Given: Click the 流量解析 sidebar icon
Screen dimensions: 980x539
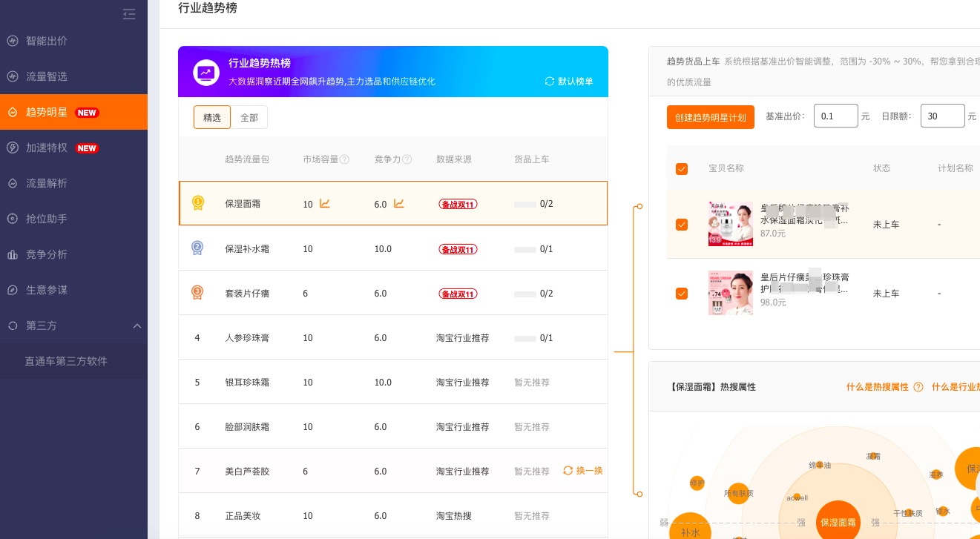Looking at the screenshot, I should point(13,183).
